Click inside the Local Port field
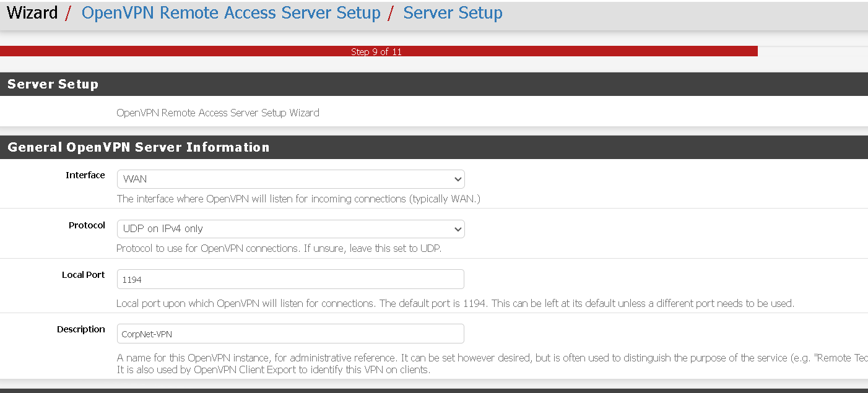The image size is (868, 393). click(290, 279)
